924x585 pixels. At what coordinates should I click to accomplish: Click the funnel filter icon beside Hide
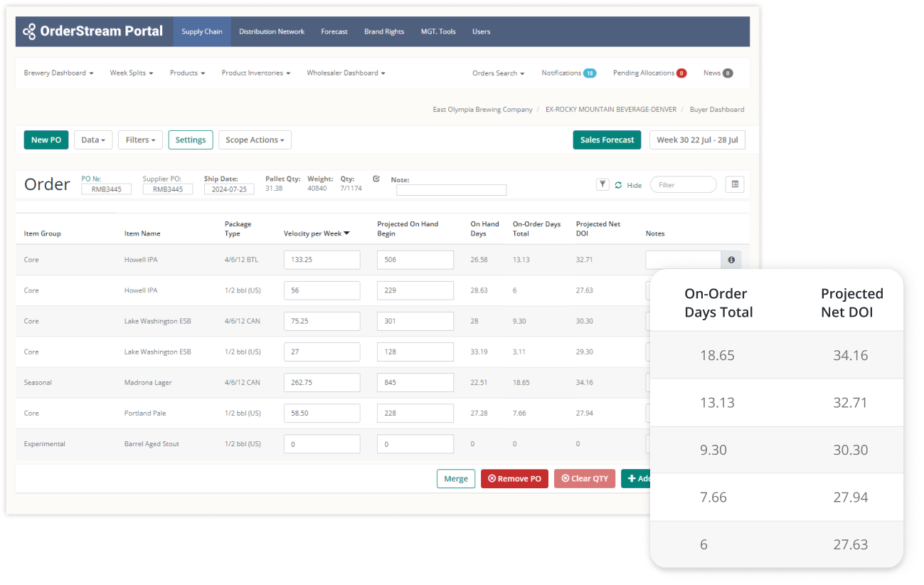coord(602,184)
